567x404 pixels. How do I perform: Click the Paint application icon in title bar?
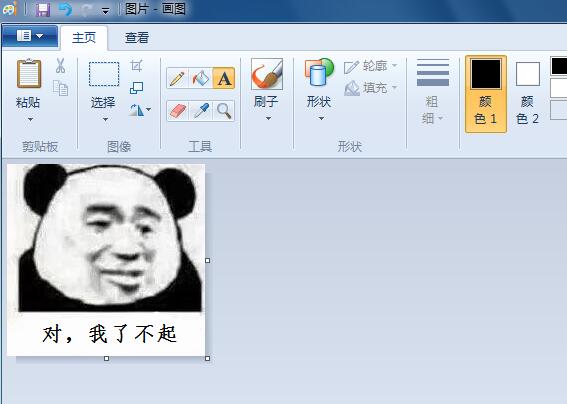tap(9, 8)
